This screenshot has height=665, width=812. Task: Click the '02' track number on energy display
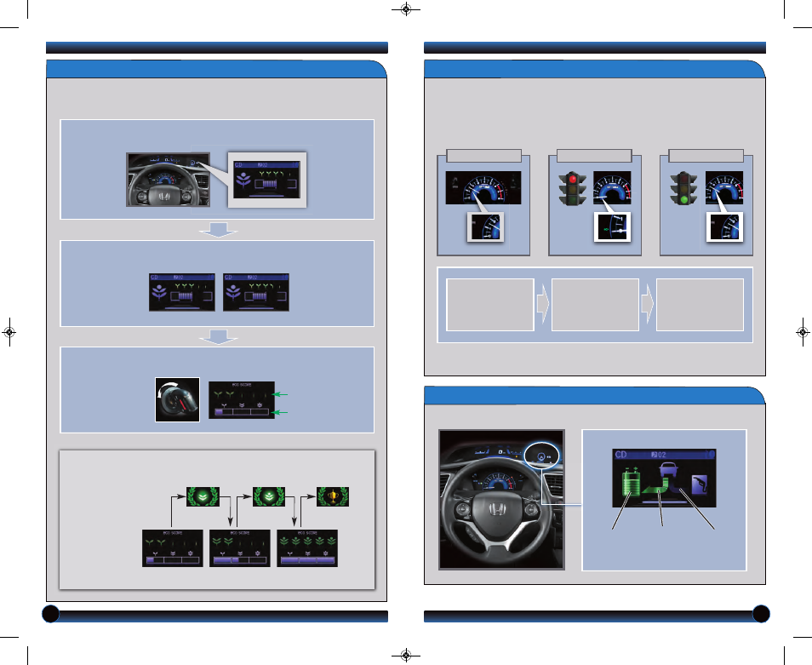click(x=662, y=455)
